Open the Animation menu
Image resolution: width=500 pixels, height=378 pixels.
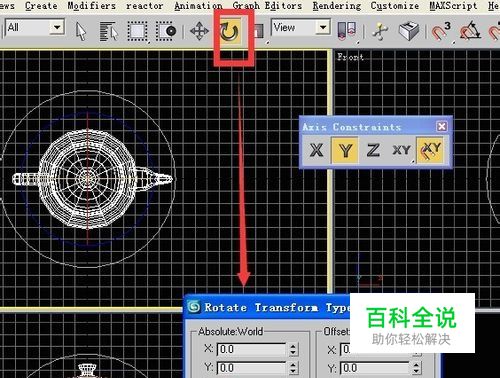[x=198, y=6]
